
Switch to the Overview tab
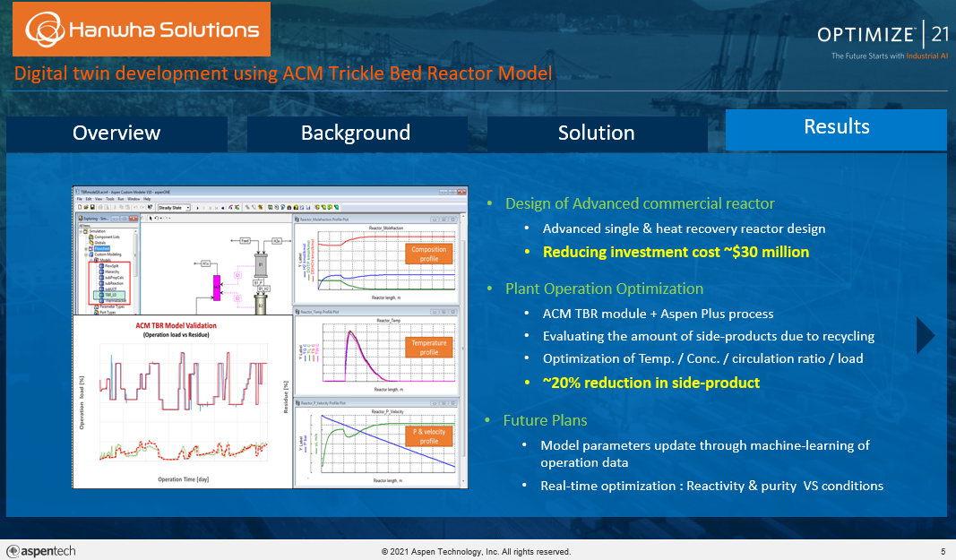pos(116,134)
